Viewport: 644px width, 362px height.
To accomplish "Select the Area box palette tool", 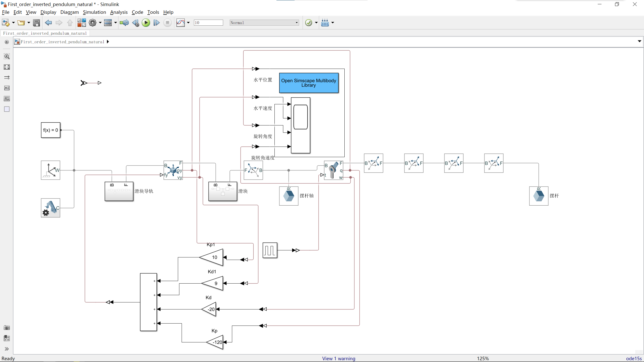I will coord(7,109).
